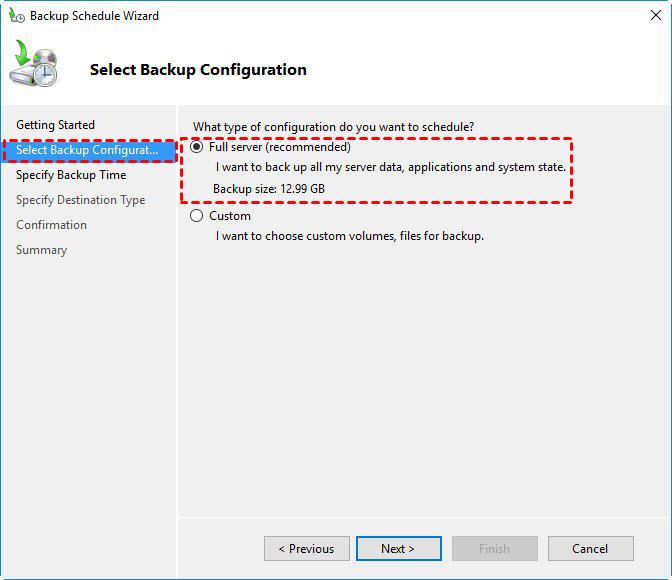Click the Cancel button
The width and height of the screenshot is (672, 580).
click(591, 548)
